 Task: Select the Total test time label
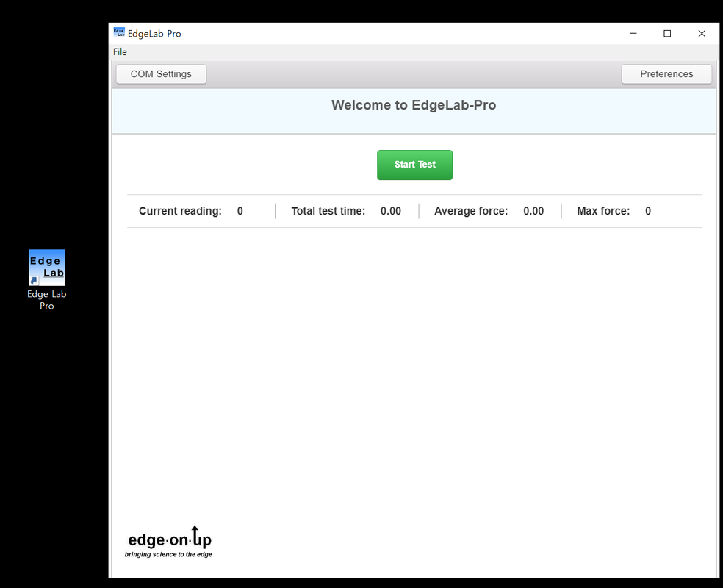point(328,211)
